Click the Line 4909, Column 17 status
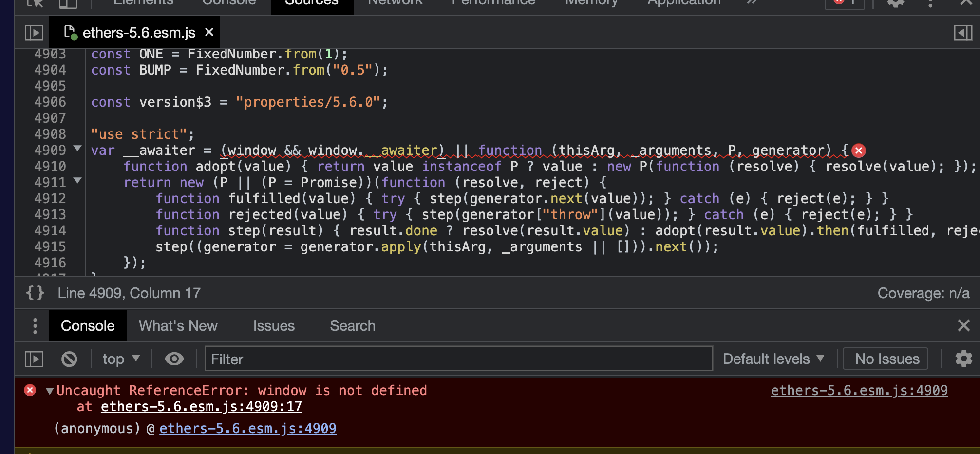The width and height of the screenshot is (980, 454). tap(129, 293)
